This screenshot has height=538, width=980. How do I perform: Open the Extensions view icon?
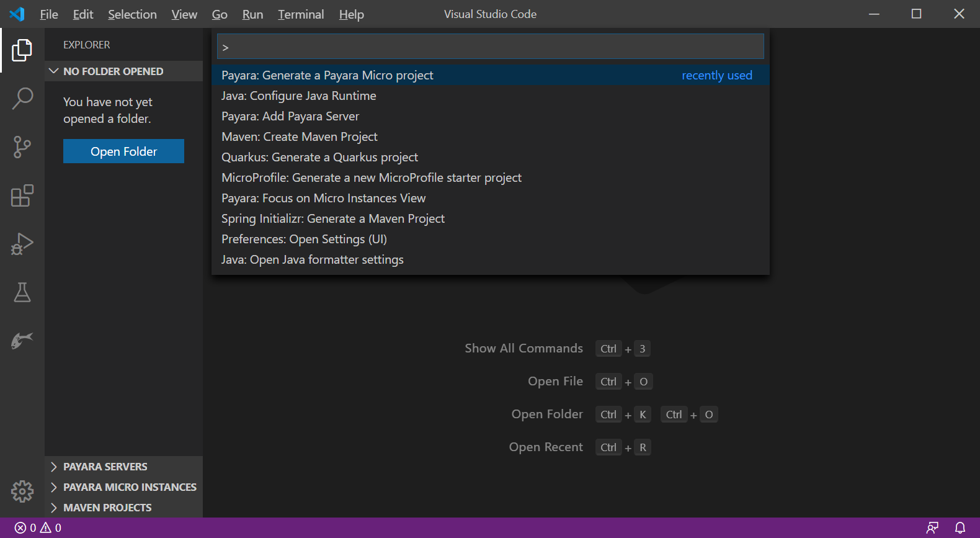[x=22, y=195]
